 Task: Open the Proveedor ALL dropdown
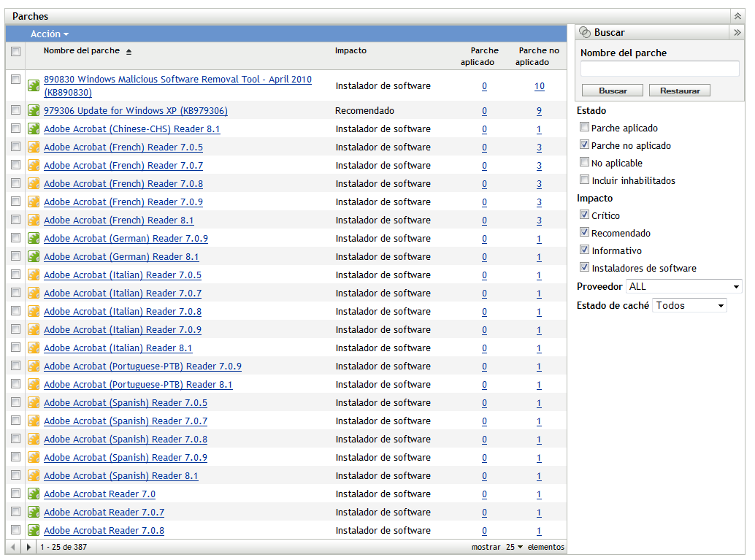[x=683, y=286]
